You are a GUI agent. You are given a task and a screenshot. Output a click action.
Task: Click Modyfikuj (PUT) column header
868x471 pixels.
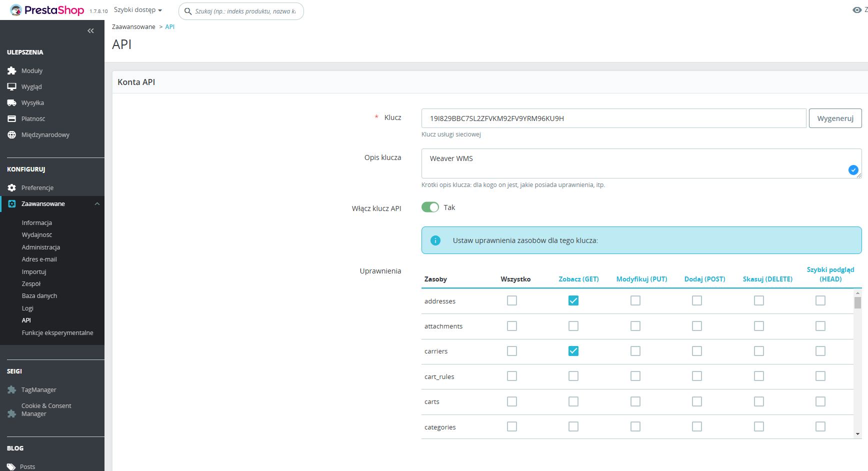(x=641, y=279)
